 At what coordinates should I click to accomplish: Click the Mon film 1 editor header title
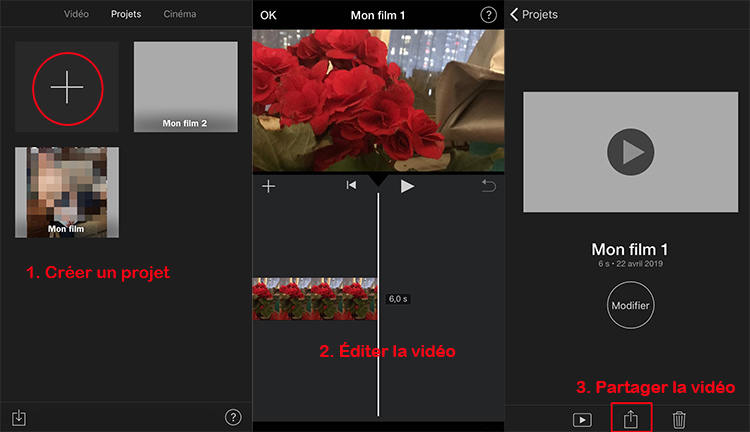click(x=378, y=15)
